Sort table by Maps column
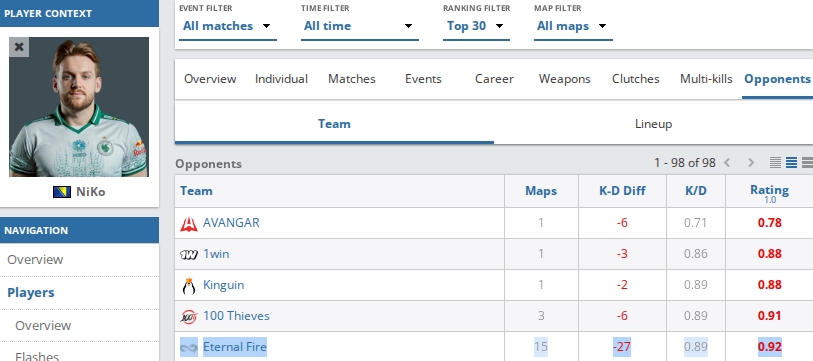The image size is (813, 361). click(541, 191)
